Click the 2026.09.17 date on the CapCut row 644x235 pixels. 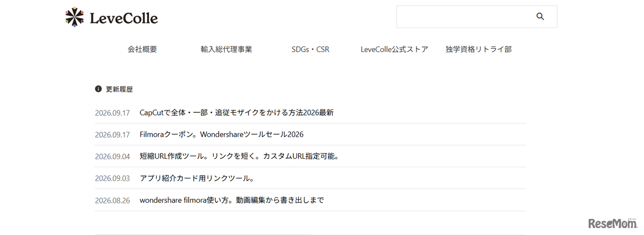pyautogui.click(x=112, y=113)
